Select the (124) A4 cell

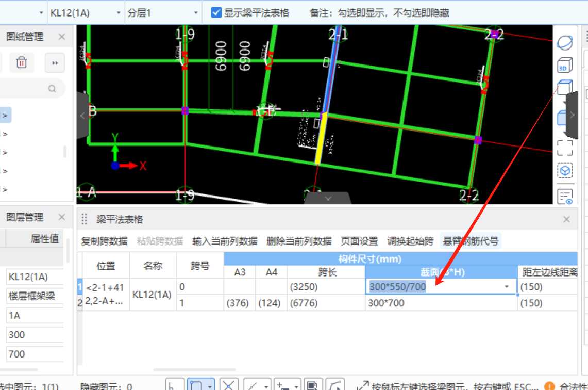coord(272,303)
